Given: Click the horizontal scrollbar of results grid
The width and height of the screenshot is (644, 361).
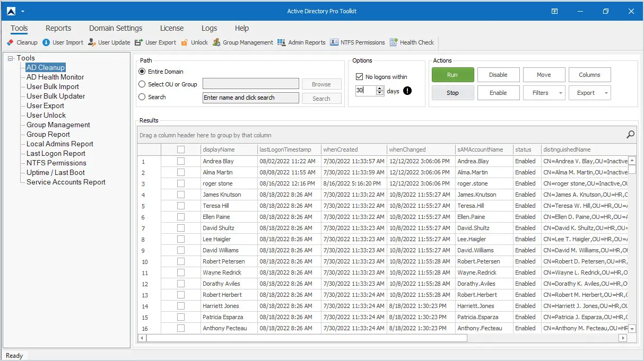Looking at the screenshot, I should (307, 338).
